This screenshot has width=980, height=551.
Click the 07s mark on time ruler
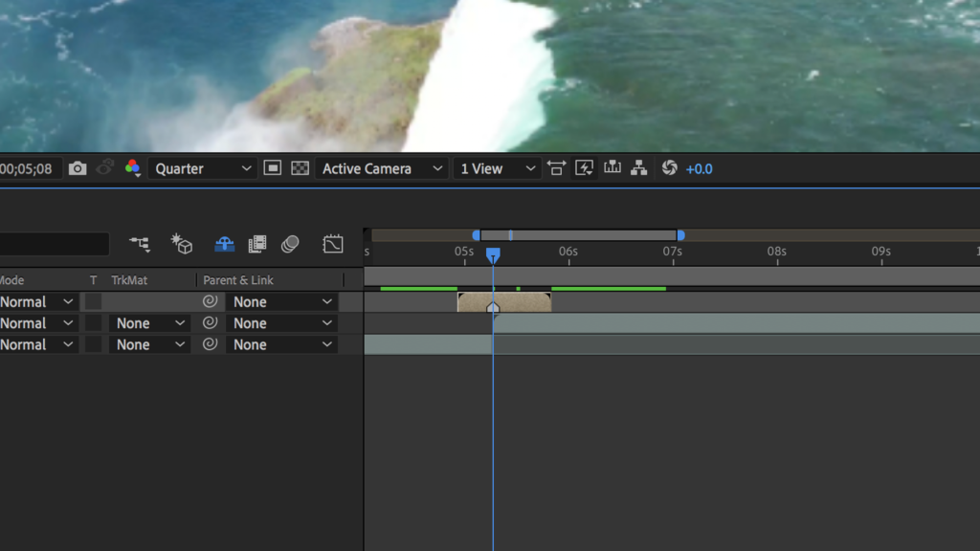[x=673, y=253]
